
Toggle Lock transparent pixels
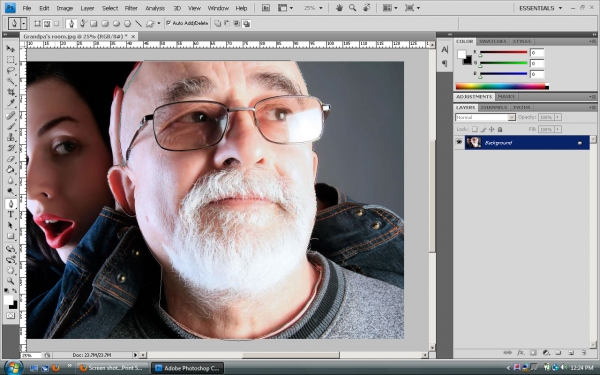[474, 129]
